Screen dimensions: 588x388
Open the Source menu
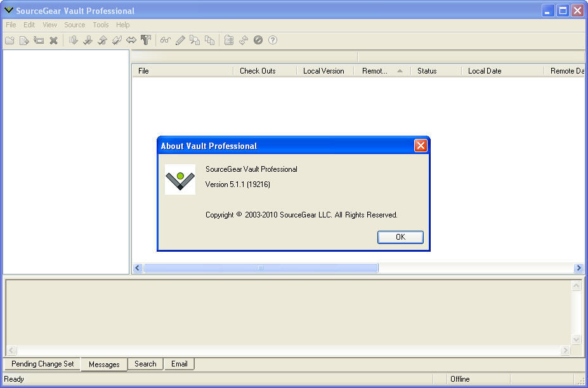pos(75,25)
